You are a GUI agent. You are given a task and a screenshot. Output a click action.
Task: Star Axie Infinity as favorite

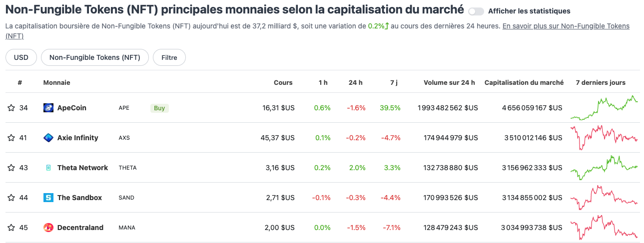(x=11, y=138)
